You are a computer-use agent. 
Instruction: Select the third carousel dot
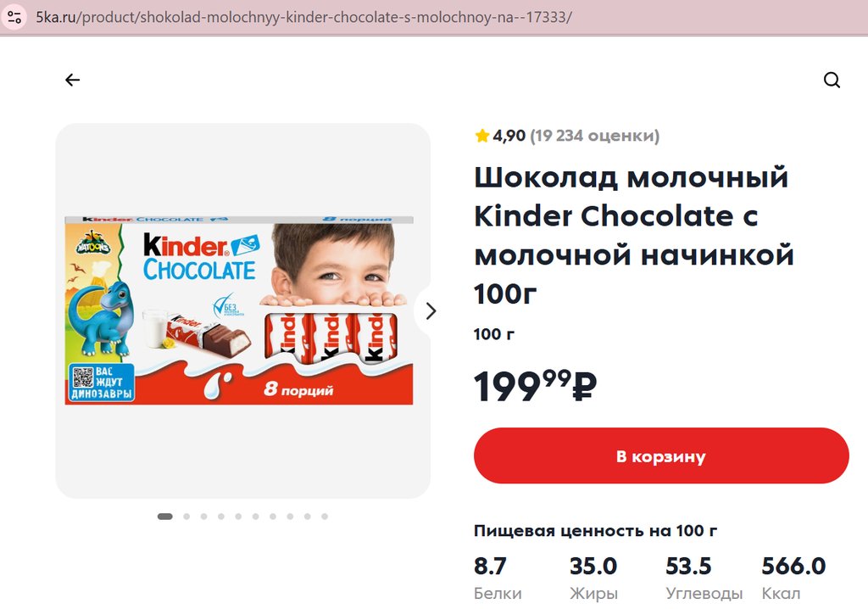(203, 516)
